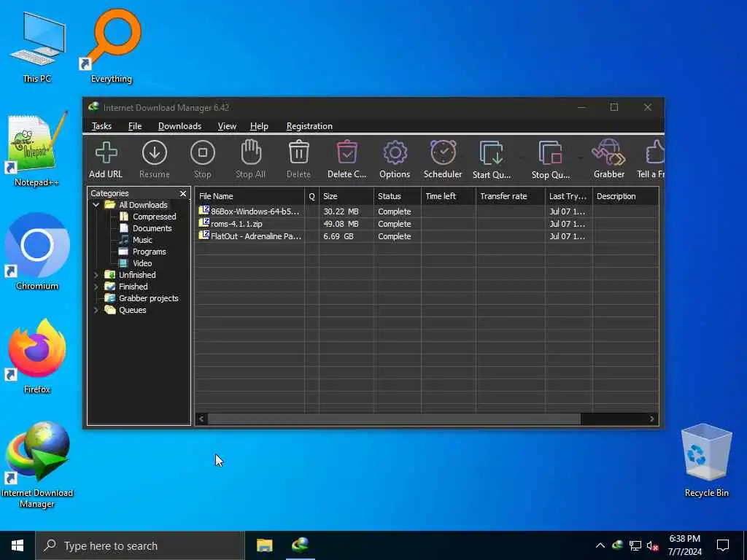
Task: Select the Chromium desktop shortcut
Action: [37, 252]
